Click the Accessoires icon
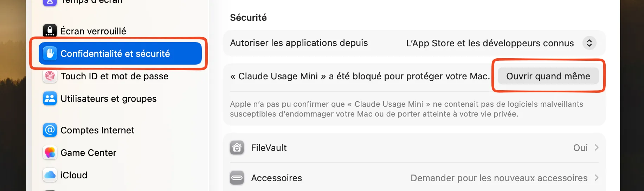This screenshot has width=644, height=191. point(237,178)
